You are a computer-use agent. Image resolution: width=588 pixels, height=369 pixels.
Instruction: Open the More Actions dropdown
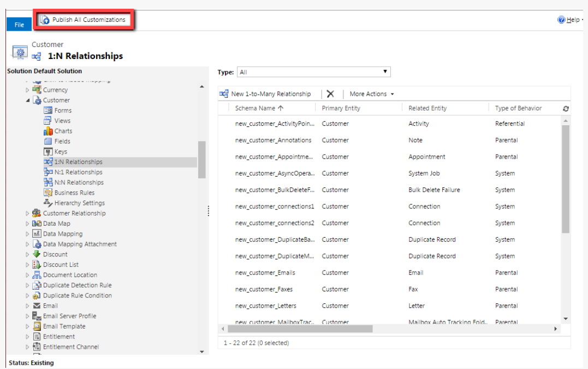pyautogui.click(x=371, y=94)
